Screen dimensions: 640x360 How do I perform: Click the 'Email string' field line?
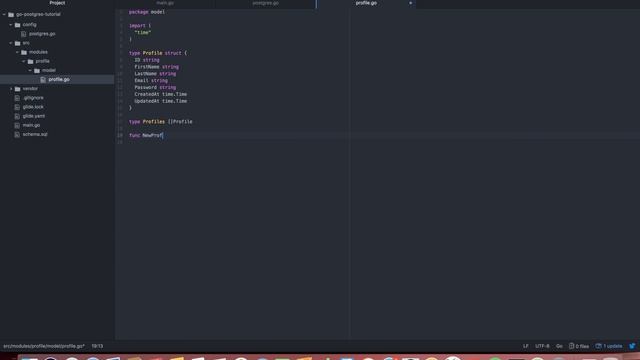click(151, 81)
